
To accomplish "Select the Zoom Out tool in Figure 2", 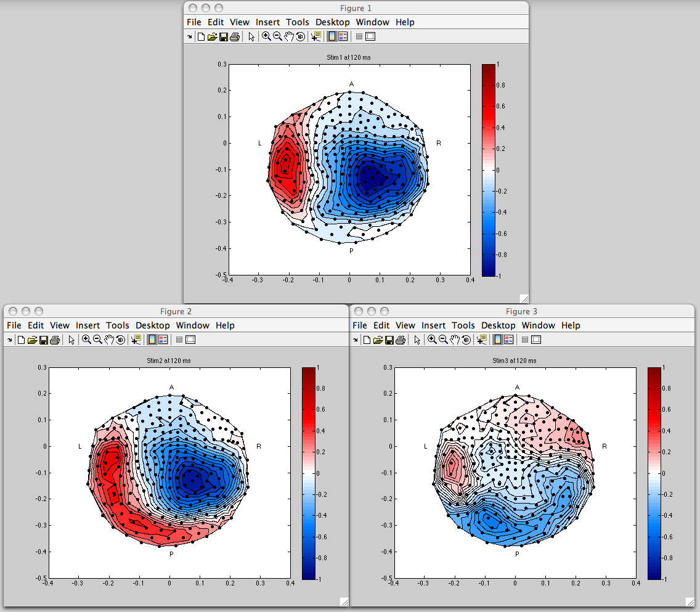I will click(97, 340).
